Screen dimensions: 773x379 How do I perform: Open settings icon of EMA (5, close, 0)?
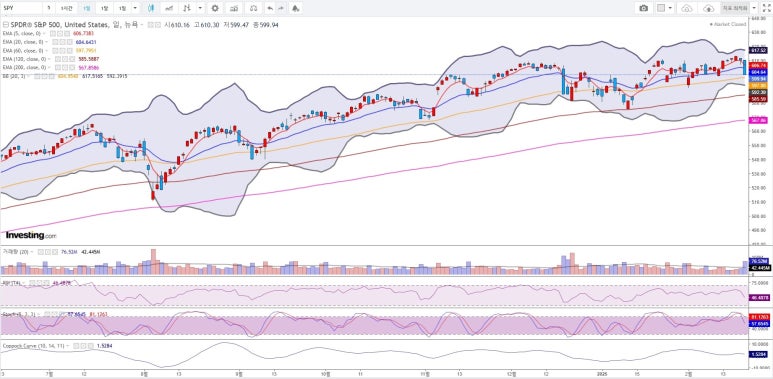tap(59, 33)
